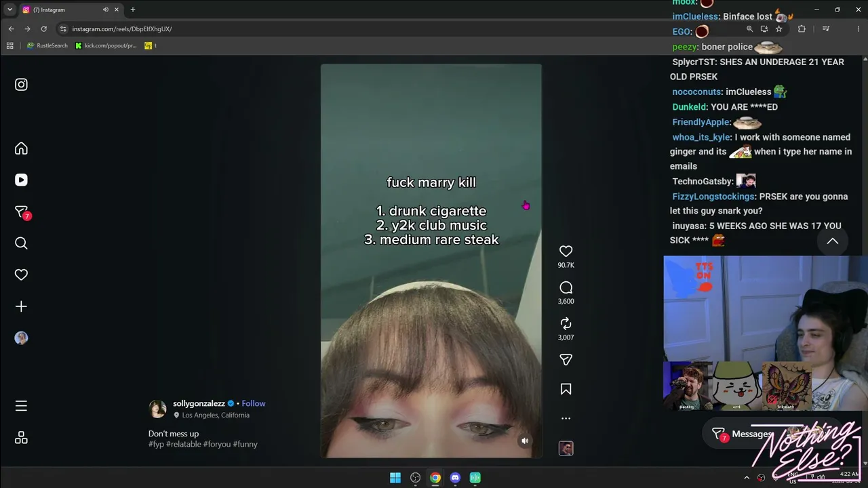Image resolution: width=868 pixels, height=488 pixels.
Task: Like the reel with heart icon
Action: click(x=566, y=251)
